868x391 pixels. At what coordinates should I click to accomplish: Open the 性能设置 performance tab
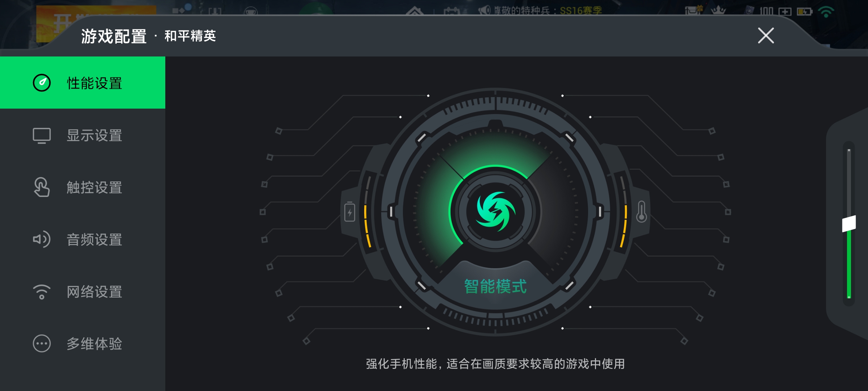[82, 83]
